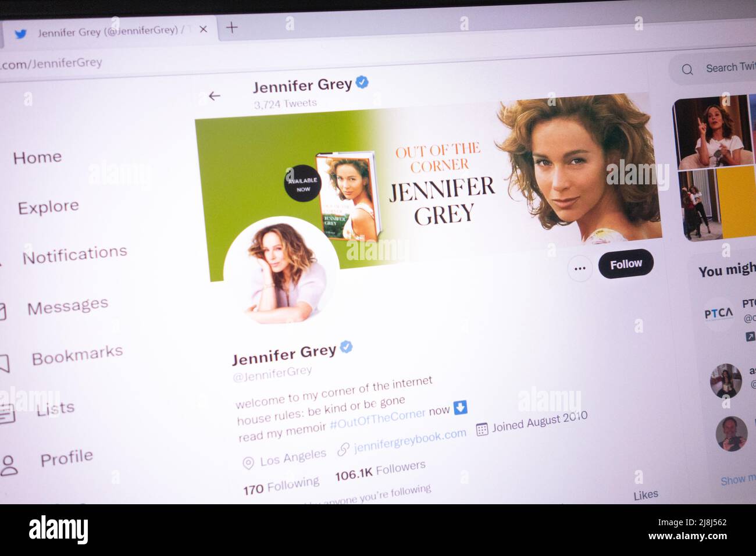
Task: Open Explore in sidebar
Action: (x=48, y=207)
